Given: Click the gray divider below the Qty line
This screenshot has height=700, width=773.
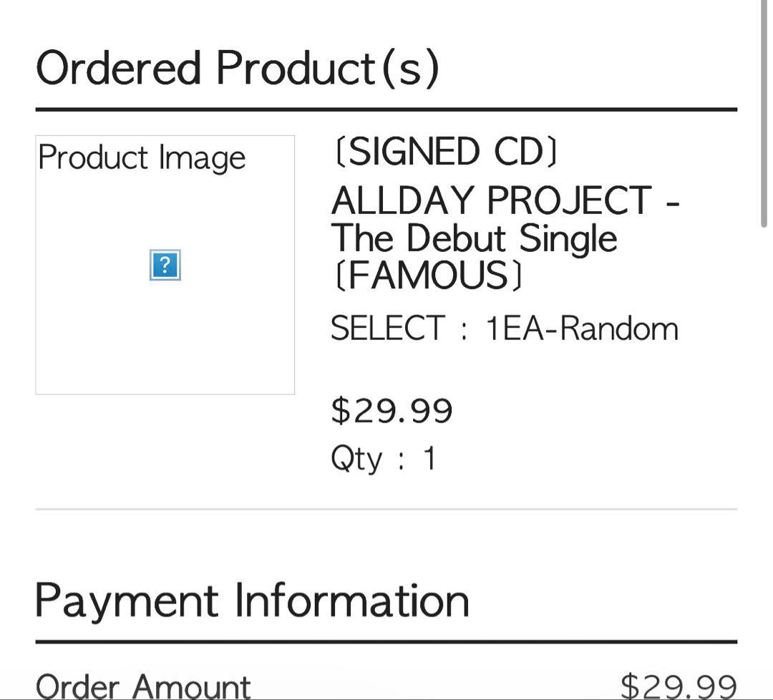Looking at the screenshot, I should click(x=386, y=509).
